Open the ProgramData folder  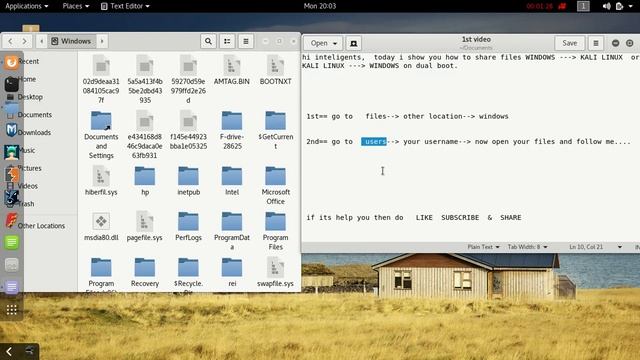232,231
